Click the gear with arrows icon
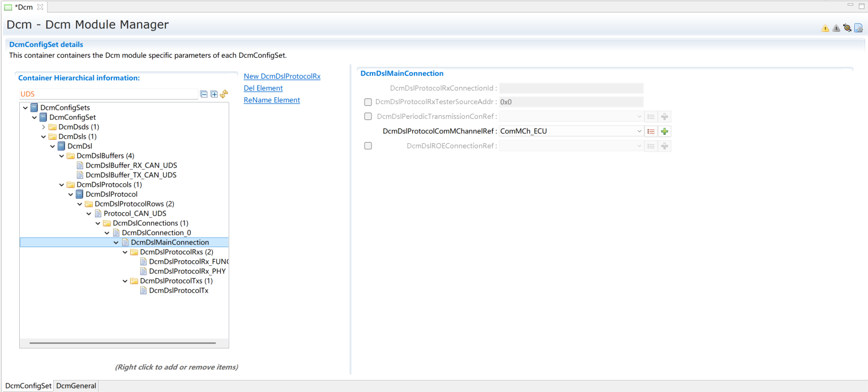Screen dimensions: 868x392 [847, 28]
